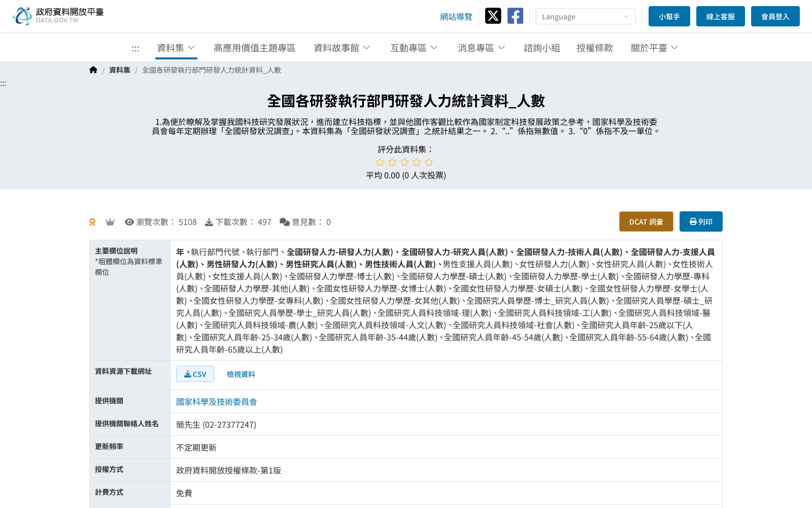Click the comments icon beside 意見數

point(285,222)
